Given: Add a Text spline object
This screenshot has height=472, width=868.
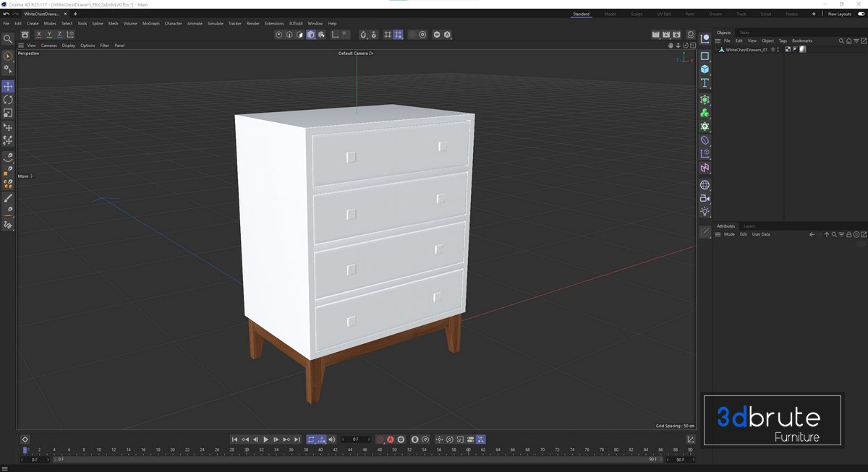Looking at the screenshot, I should (705, 83).
